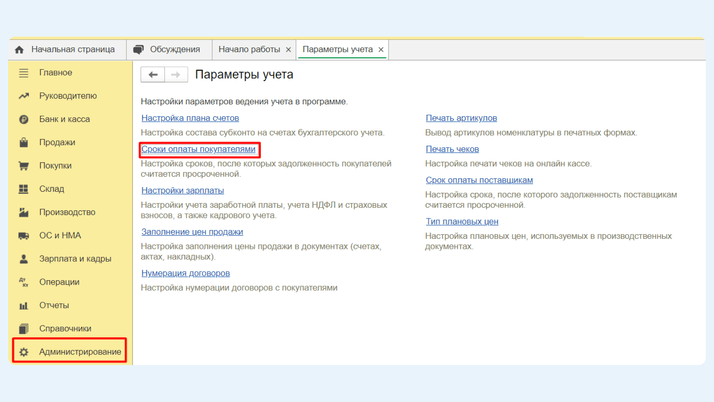
Task: Click the Операции Дт/Кт icon
Action: (24, 282)
